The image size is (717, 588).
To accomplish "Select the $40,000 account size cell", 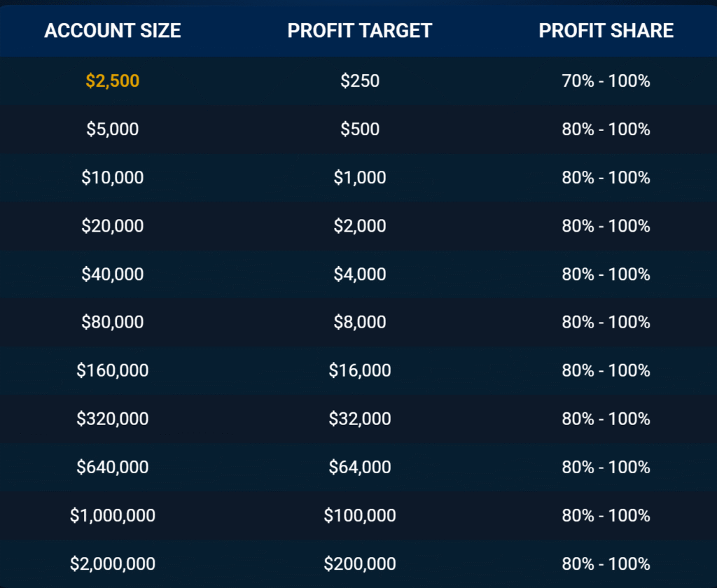I will pyautogui.click(x=113, y=274).
